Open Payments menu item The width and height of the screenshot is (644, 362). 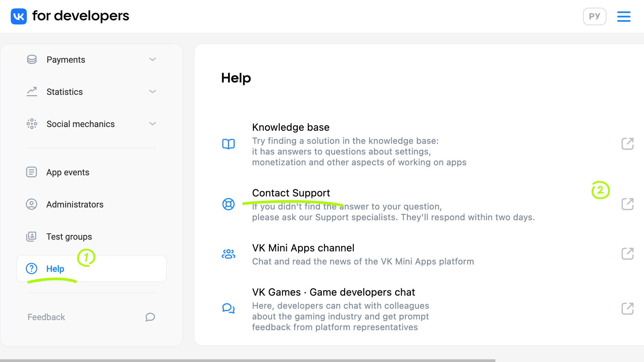(66, 59)
